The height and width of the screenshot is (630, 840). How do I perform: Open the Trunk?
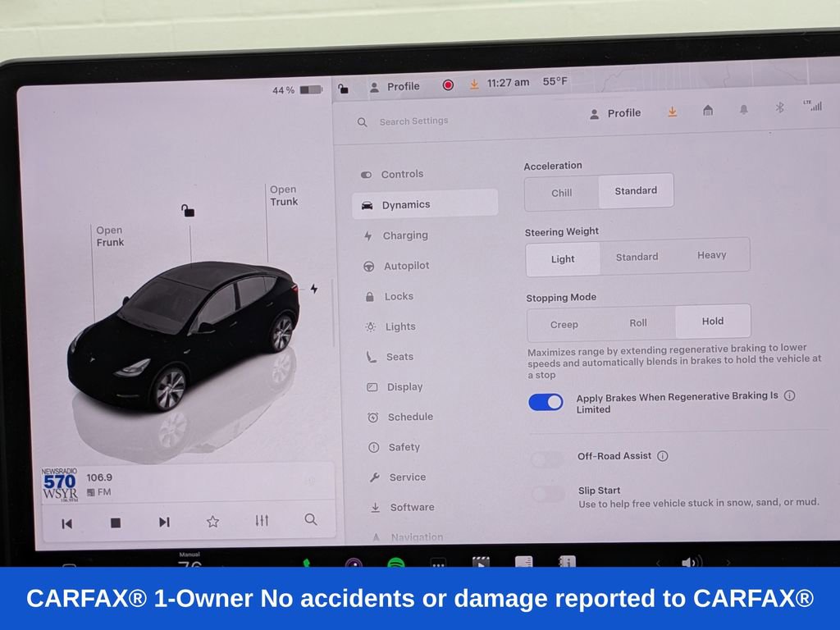coord(283,195)
